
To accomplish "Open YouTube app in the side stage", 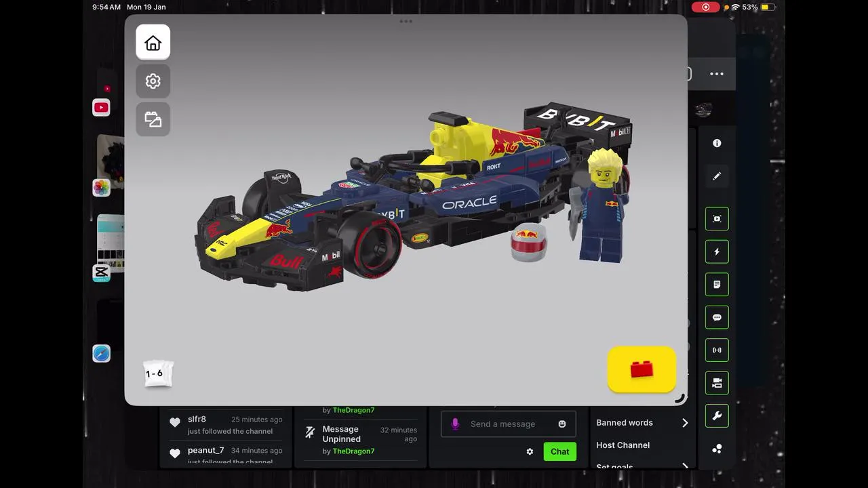I will click(x=101, y=107).
